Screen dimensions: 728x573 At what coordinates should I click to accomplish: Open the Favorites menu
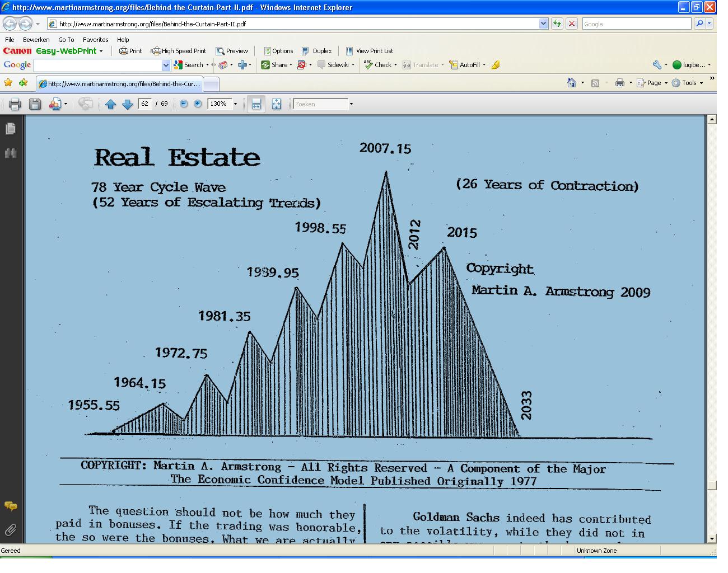95,40
